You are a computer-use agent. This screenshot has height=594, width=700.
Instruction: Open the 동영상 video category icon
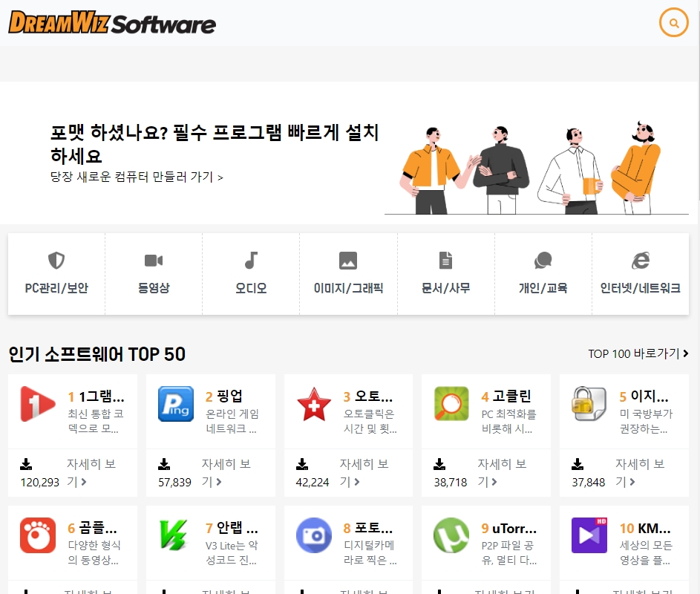[x=153, y=261]
